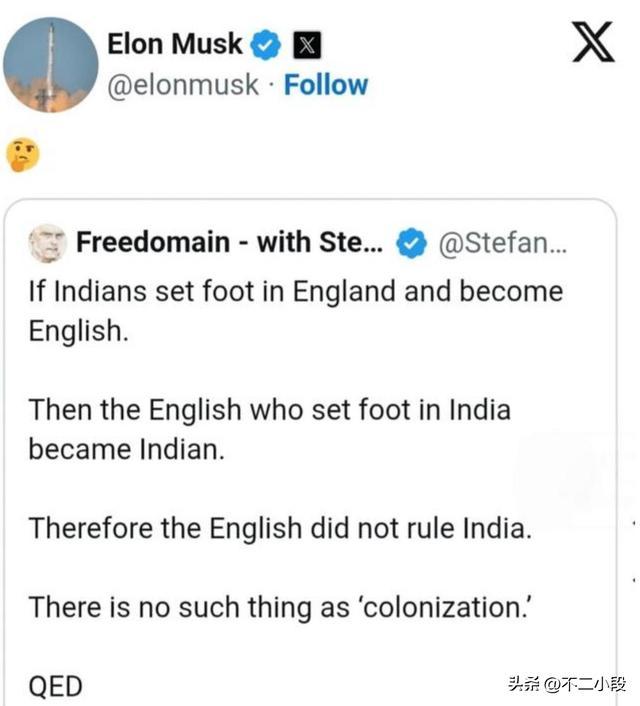This screenshot has height=706, width=640.
Task: Click the single word 'English.' line
Action: [79, 331]
